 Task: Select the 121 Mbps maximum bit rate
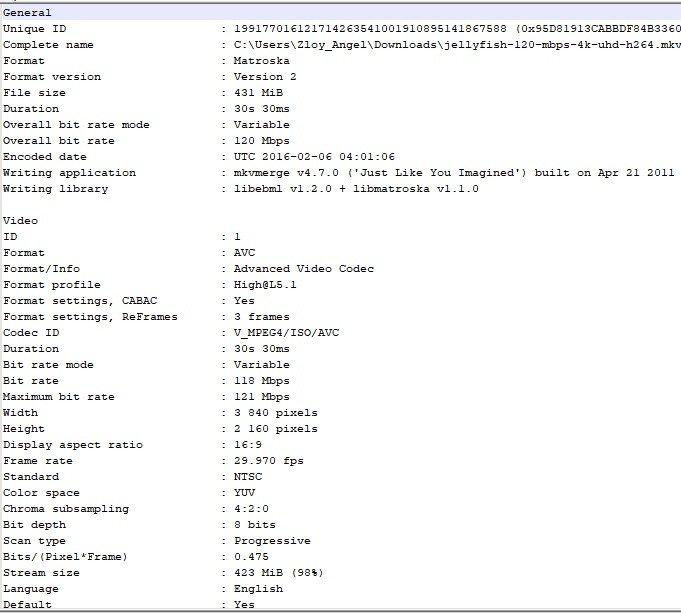tap(261, 397)
